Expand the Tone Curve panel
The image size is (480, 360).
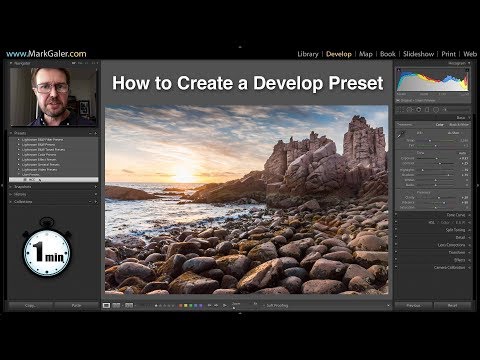click(x=469, y=215)
